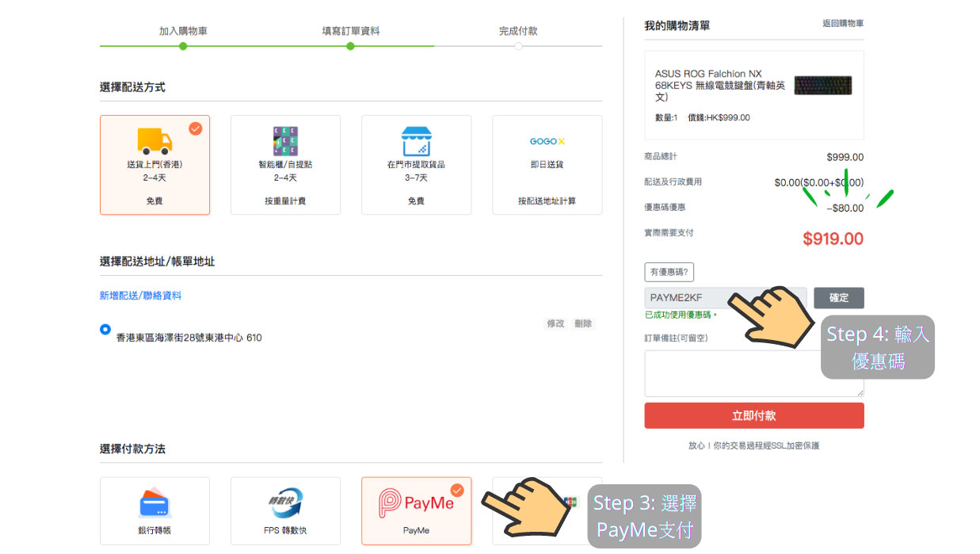Click the 完成付款 progress step
The width and height of the screenshot is (980, 554).
518,31
